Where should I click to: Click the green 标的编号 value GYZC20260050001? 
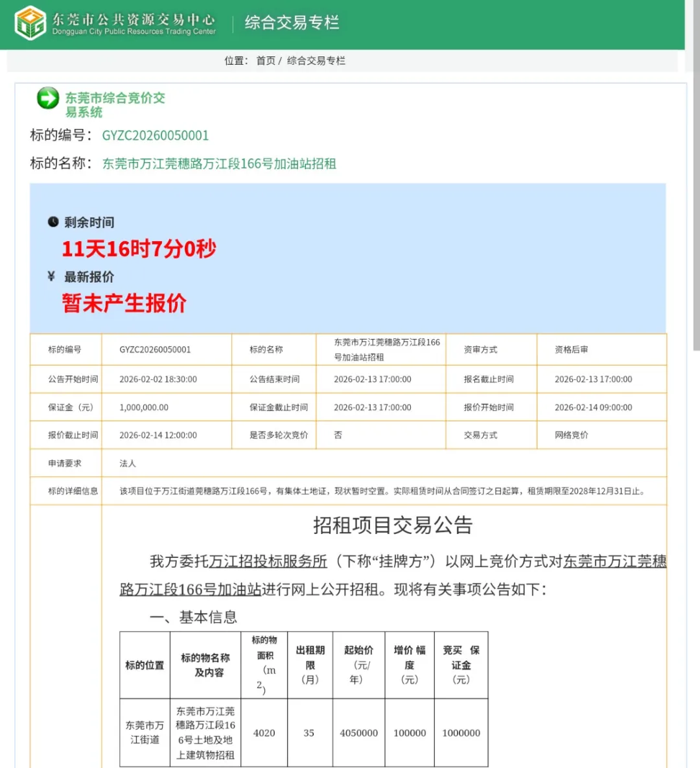pos(156,135)
